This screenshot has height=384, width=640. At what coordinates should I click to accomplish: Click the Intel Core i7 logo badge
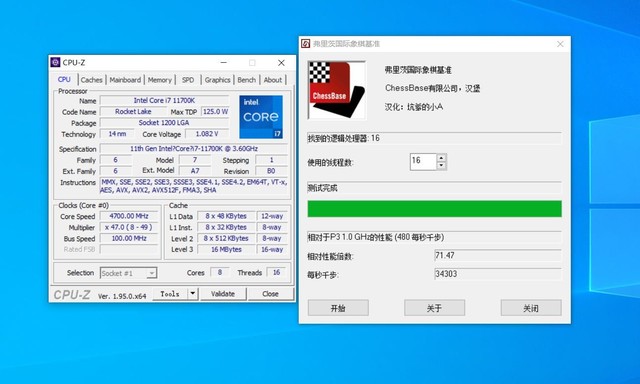coord(261,117)
